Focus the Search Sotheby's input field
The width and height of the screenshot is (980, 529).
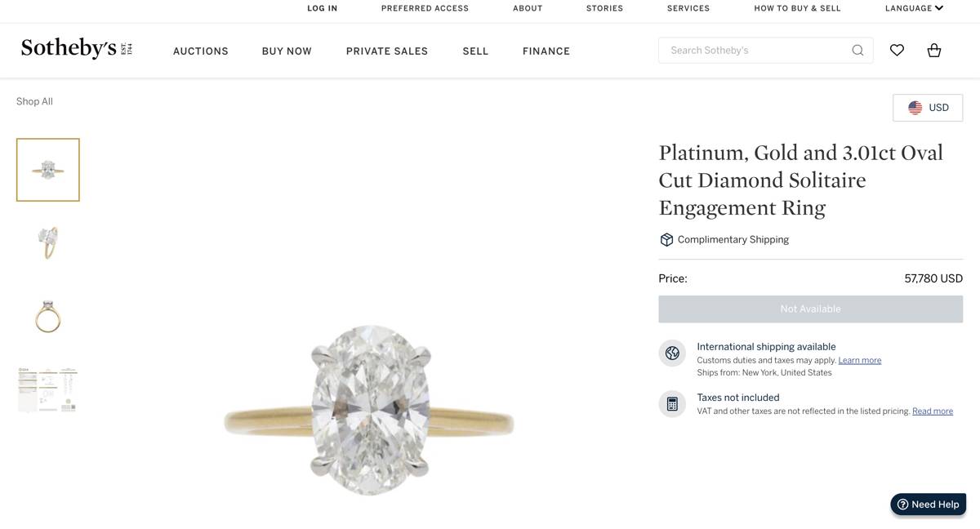[x=755, y=51]
